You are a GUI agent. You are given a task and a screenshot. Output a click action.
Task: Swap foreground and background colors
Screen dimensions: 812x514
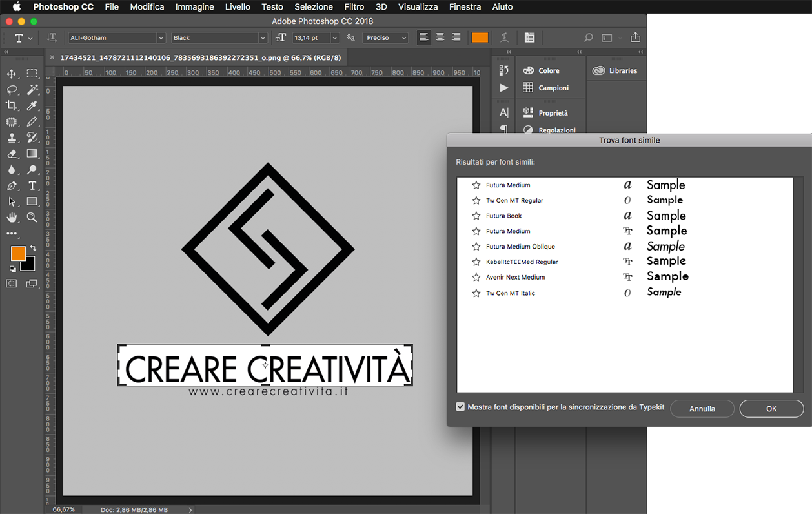tap(33, 248)
